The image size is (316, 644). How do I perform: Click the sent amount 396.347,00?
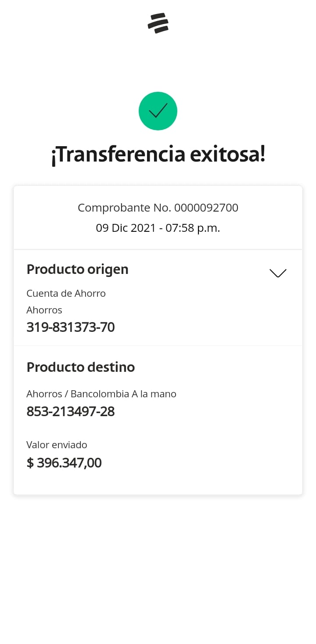coord(69,463)
